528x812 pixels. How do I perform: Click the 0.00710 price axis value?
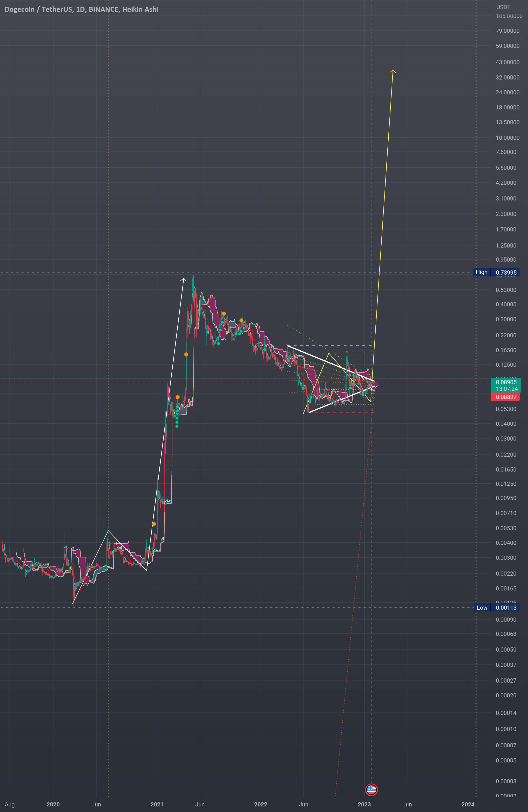[506, 513]
